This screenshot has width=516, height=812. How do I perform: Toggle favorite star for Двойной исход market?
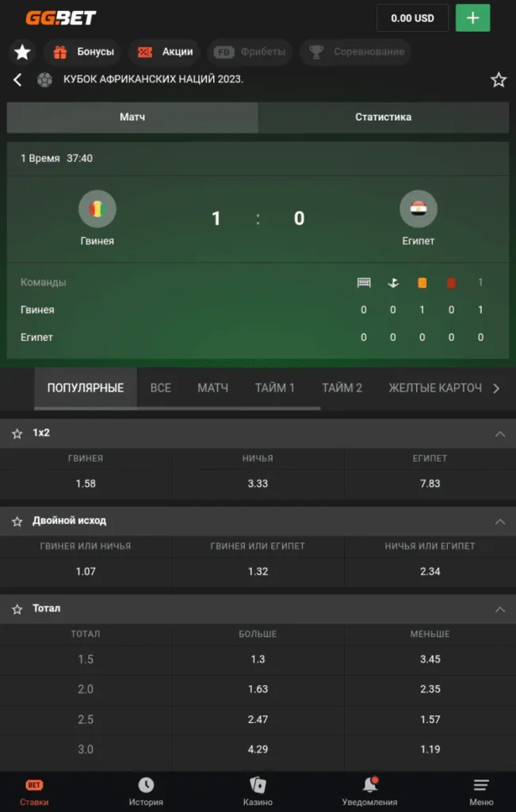(x=17, y=522)
